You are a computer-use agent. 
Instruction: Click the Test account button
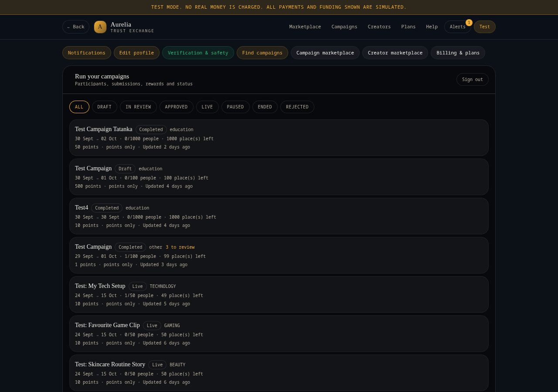485,27
